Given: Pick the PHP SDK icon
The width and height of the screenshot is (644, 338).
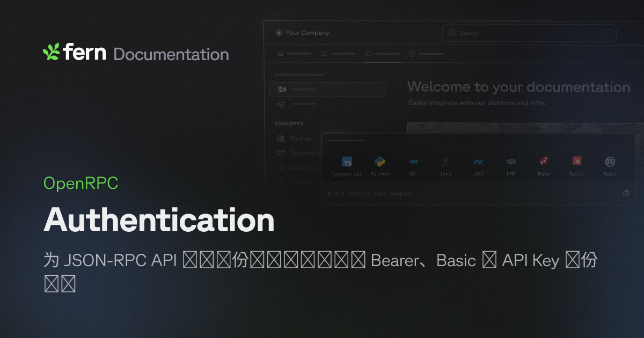Looking at the screenshot, I should (x=511, y=161).
